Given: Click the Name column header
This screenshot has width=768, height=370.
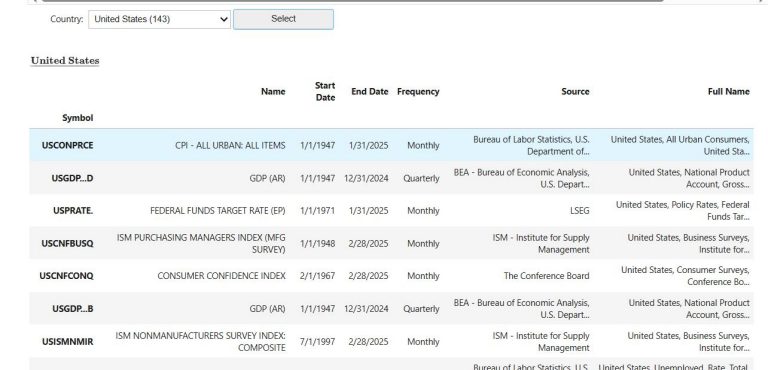Looking at the screenshot, I should pos(273,91).
